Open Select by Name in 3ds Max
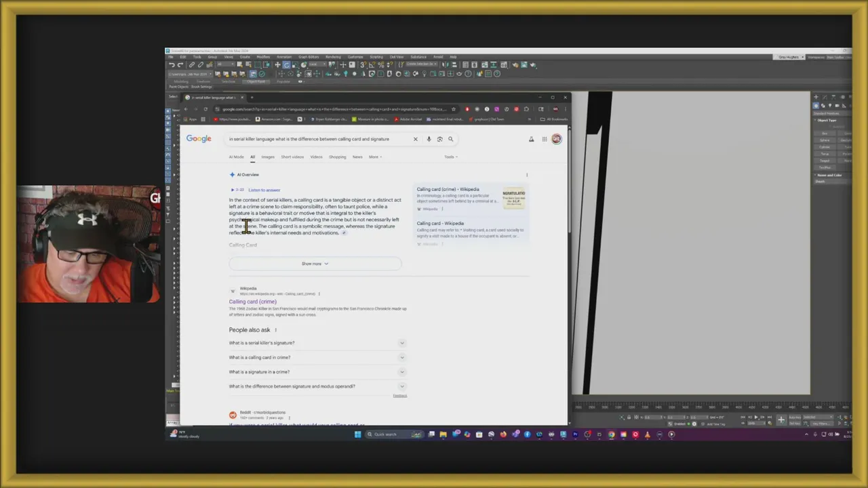 248,65
